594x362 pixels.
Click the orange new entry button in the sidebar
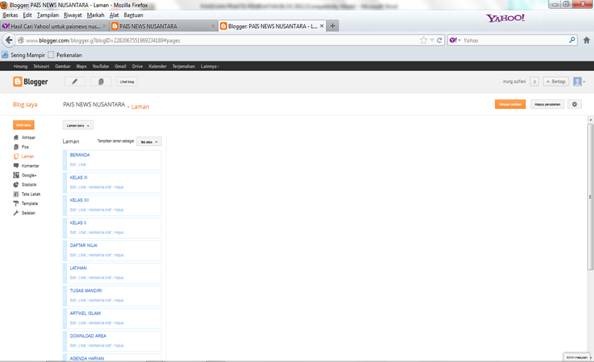click(x=23, y=125)
